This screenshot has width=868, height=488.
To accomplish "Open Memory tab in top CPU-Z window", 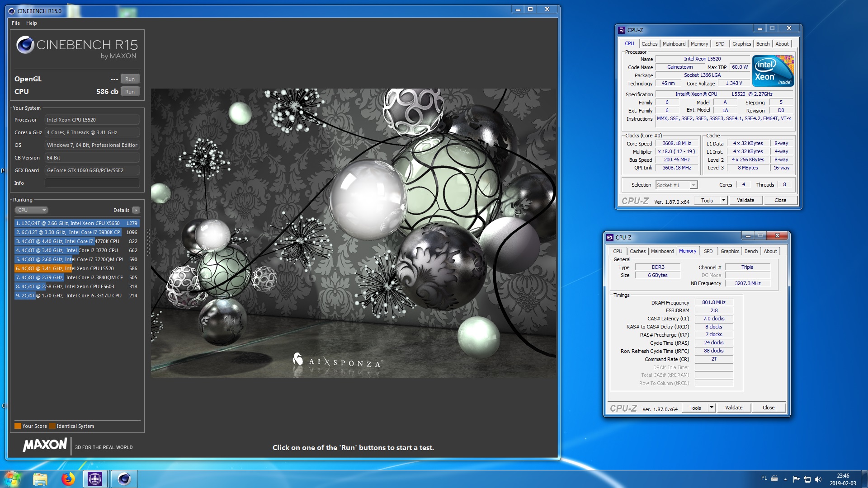I will pos(699,44).
